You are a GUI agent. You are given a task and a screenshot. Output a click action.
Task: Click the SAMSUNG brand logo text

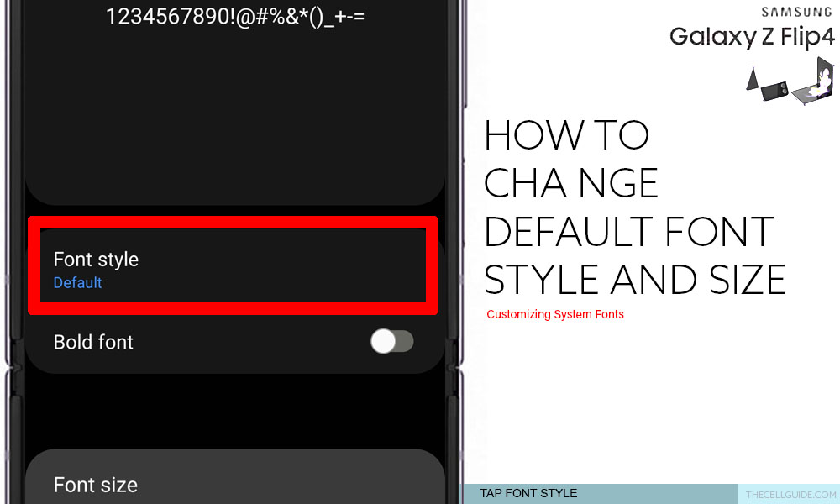[796, 12]
